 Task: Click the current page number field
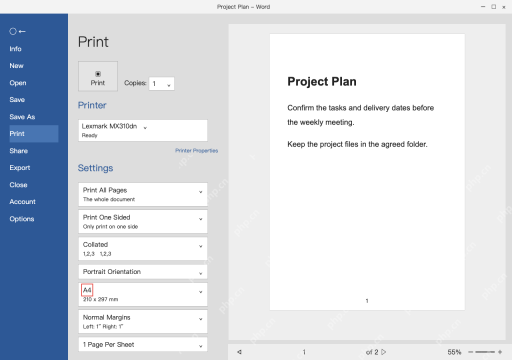pyautogui.click(x=304, y=352)
